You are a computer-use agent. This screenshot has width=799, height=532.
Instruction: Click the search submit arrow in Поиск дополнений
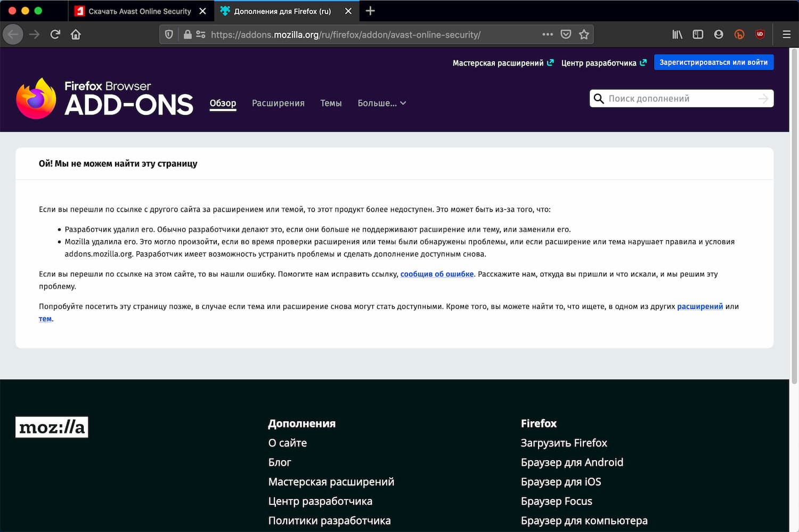[763, 99]
